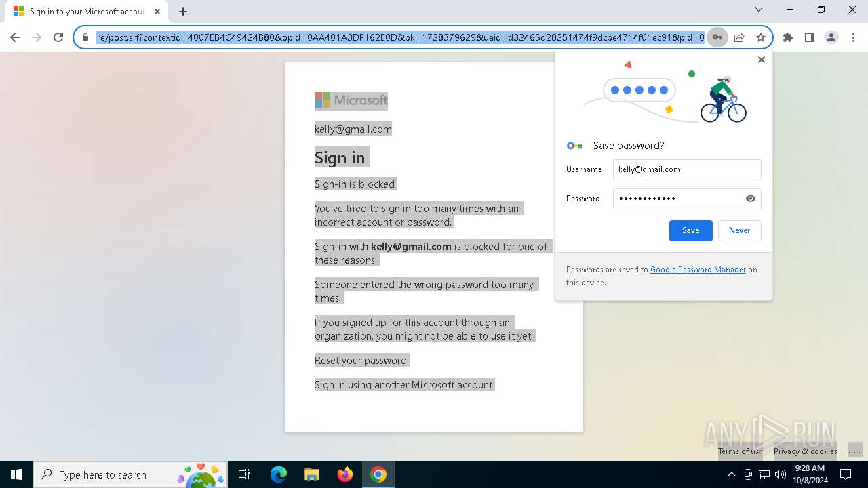Click kelly@gmail.com above Sign in heading
This screenshot has height=488, width=868.
(x=353, y=129)
